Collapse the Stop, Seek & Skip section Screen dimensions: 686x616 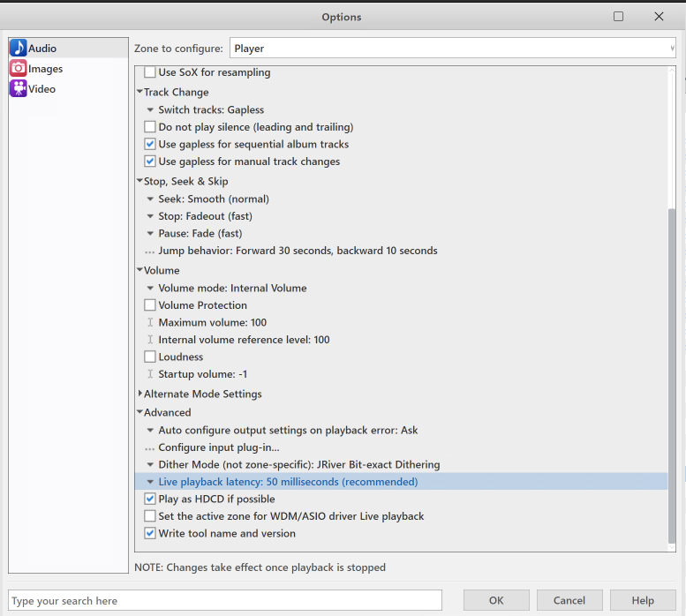pyautogui.click(x=139, y=181)
